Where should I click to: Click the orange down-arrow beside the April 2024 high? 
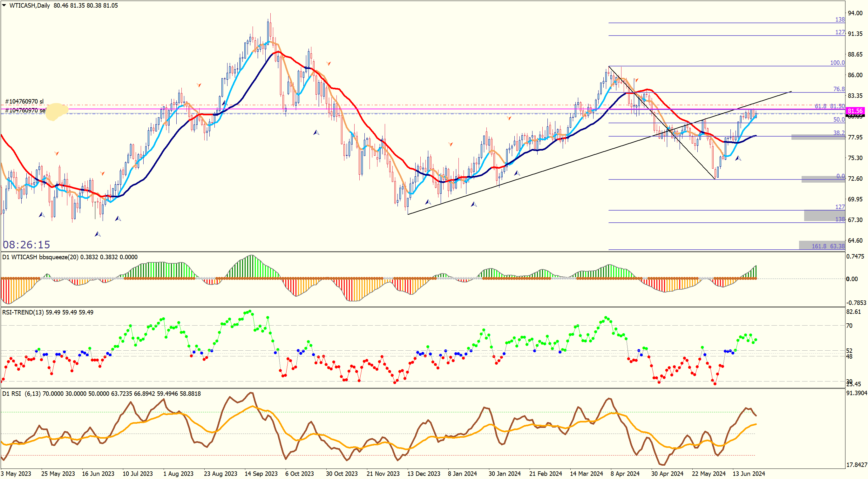(636, 80)
